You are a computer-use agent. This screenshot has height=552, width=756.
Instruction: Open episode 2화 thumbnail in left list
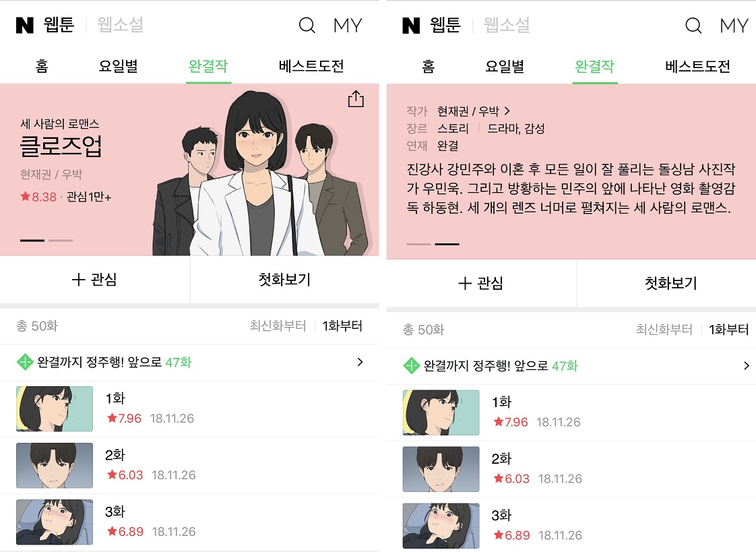tap(55, 466)
